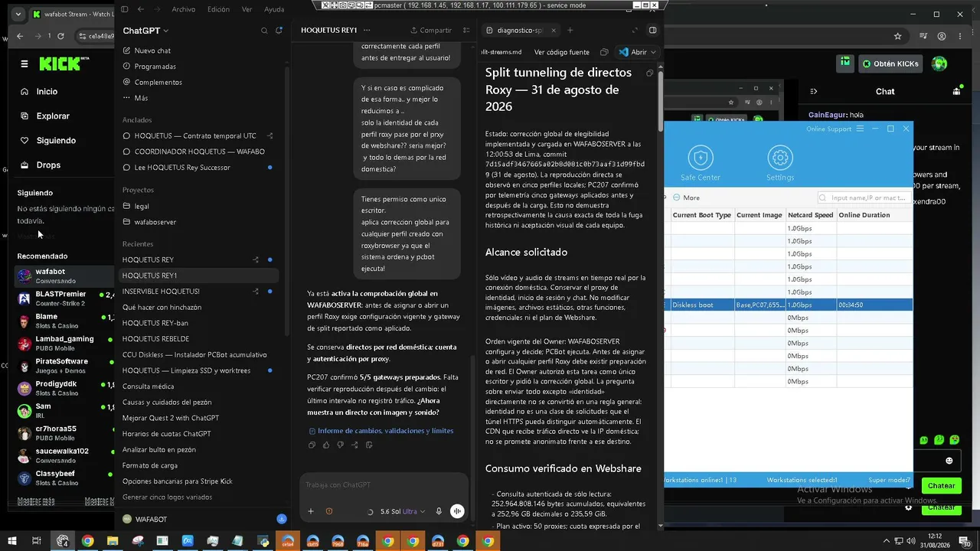980x551 pixels.
Task: Open Archivo menu
Action: 183,9
